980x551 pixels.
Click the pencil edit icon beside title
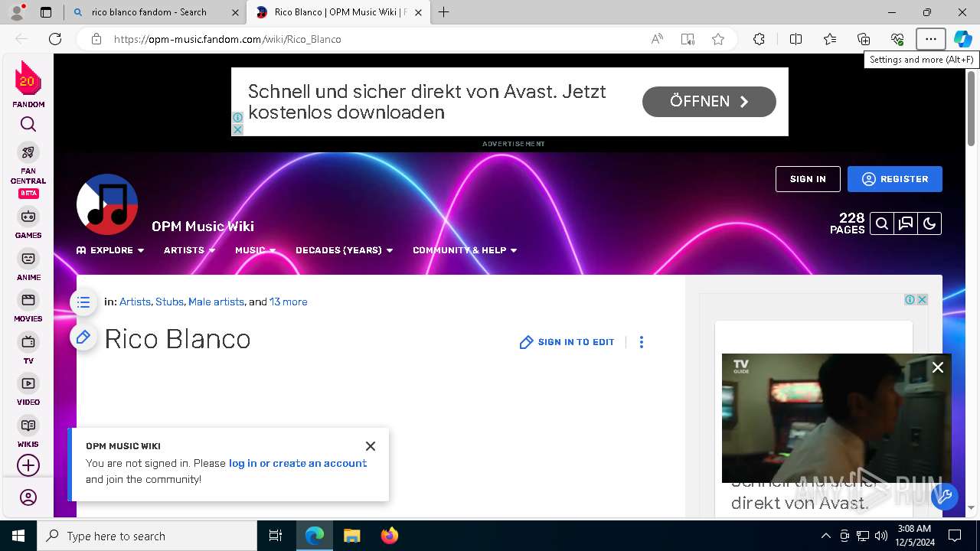click(83, 337)
